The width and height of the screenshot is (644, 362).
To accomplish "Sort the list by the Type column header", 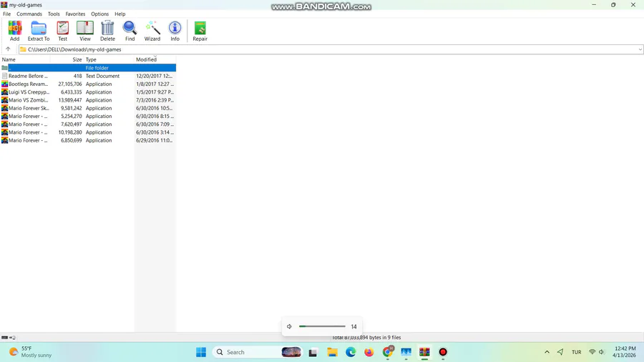I will 109,59.
